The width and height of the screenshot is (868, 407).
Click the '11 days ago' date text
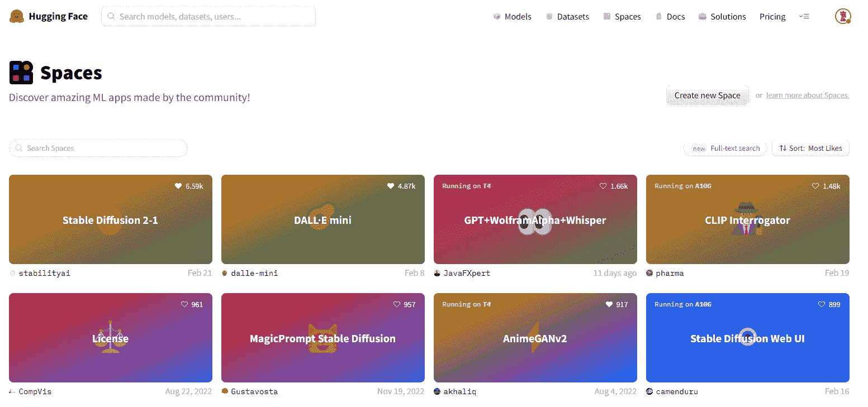(x=615, y=273)
